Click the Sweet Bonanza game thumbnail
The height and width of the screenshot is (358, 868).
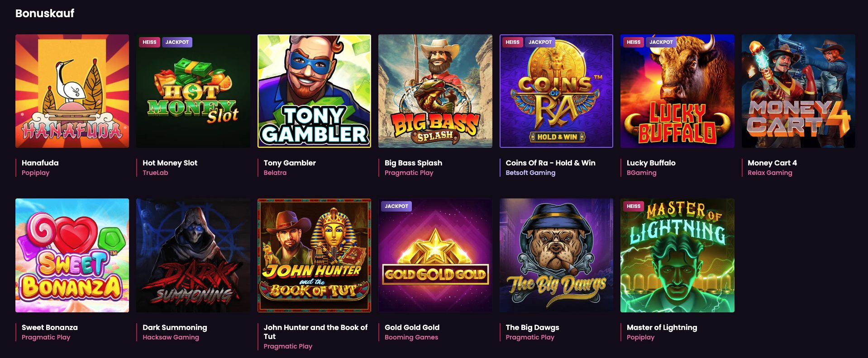72,255
